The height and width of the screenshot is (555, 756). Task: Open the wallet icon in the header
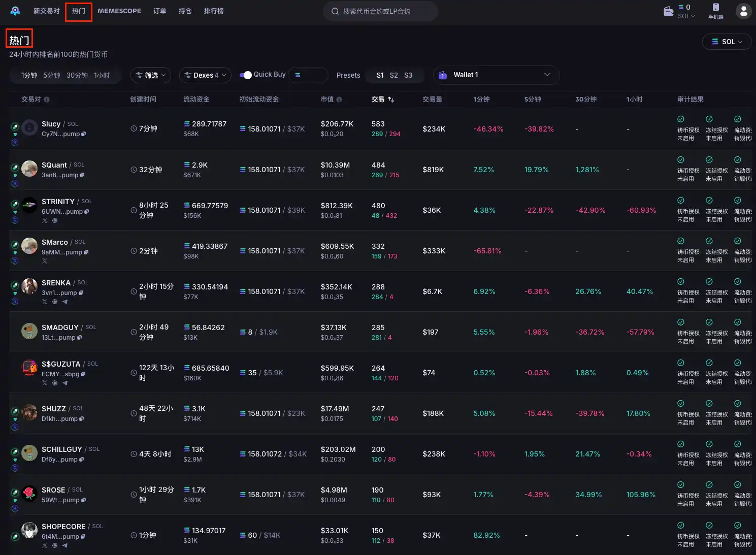(668, 11)
